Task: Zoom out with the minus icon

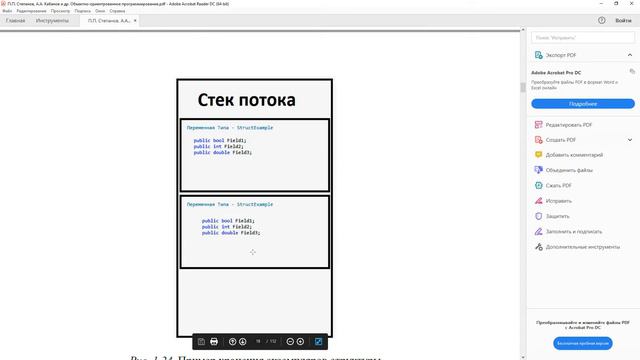Action: (290, 342)
